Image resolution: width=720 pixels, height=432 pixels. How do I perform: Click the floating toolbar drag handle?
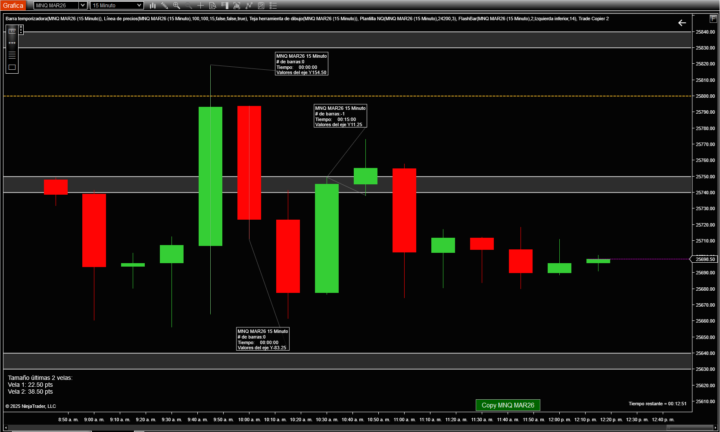pos(21,30)
